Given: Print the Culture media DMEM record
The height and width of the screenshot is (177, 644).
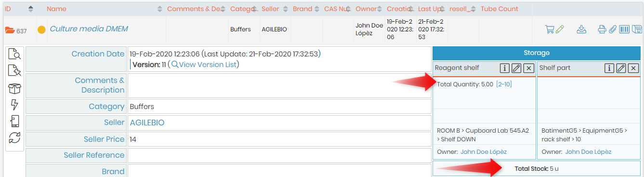Looking at the screenshot, I should click(602, 29).
